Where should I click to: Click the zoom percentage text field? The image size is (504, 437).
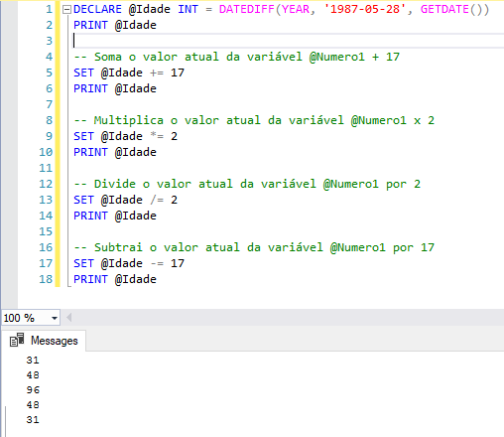26,318
